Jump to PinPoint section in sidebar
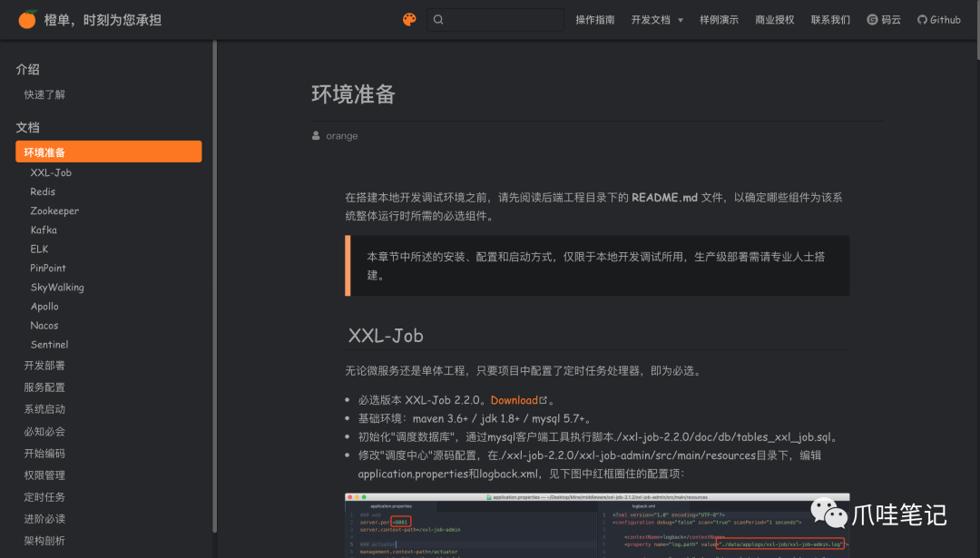This screenshot has width=980, height=558. tap(48, 268)
